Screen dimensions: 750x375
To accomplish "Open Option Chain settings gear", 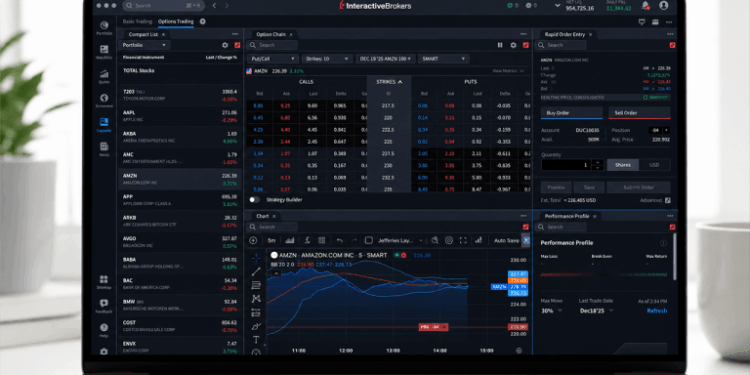I will [x=513, y=45].
